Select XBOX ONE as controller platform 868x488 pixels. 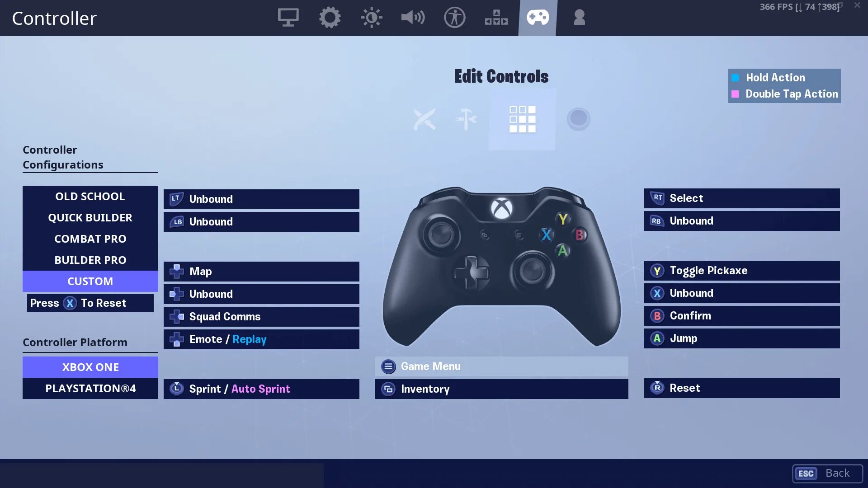90,366
